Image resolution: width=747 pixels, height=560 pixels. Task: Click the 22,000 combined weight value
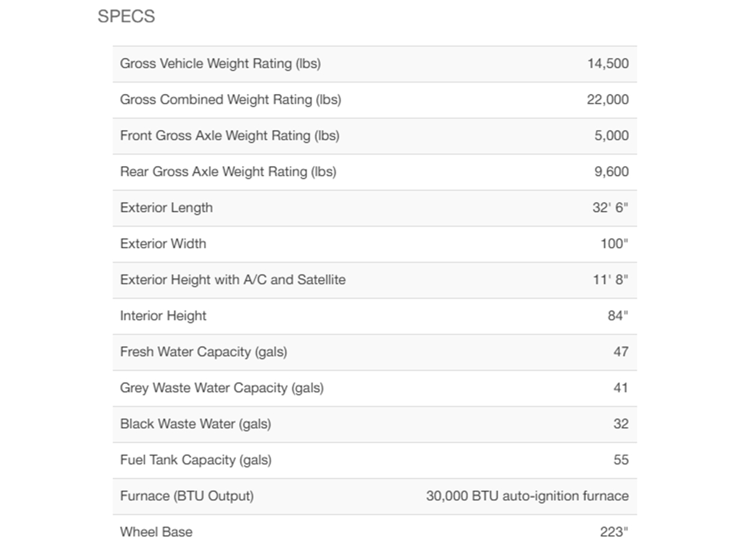[608, 100]
